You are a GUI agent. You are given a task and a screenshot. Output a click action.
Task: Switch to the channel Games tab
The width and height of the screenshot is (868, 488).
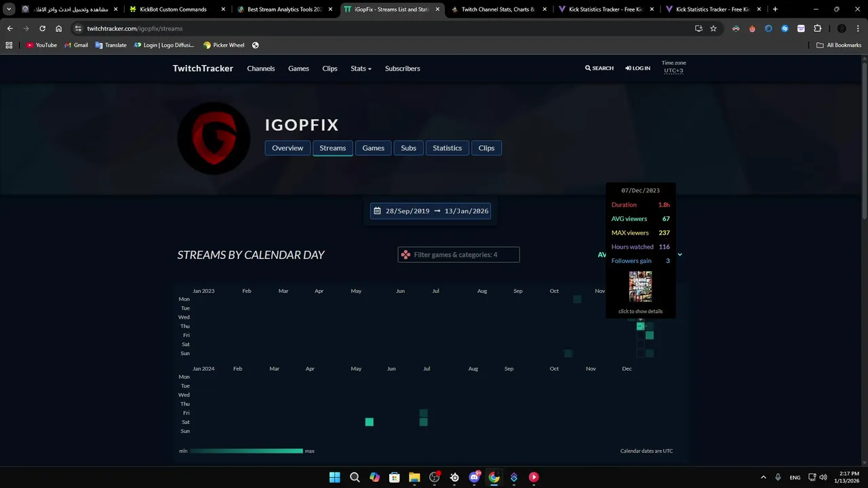click(x=373, y=148)
